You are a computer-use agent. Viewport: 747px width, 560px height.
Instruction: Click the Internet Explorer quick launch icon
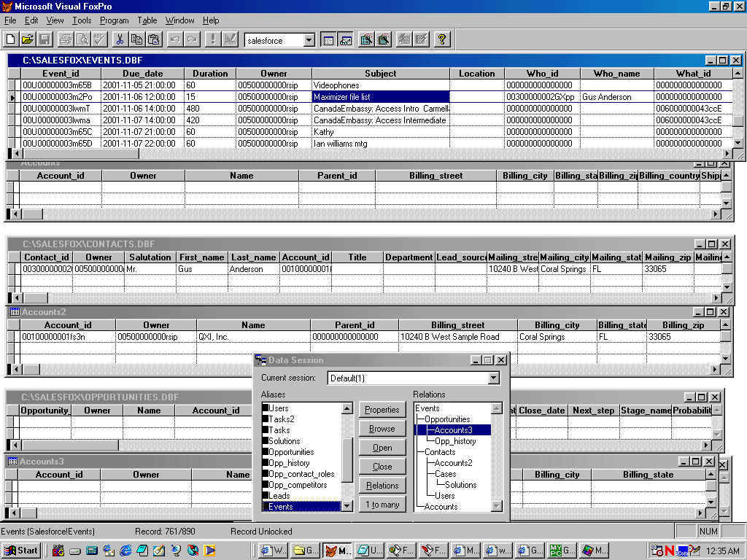coord(125,551)
